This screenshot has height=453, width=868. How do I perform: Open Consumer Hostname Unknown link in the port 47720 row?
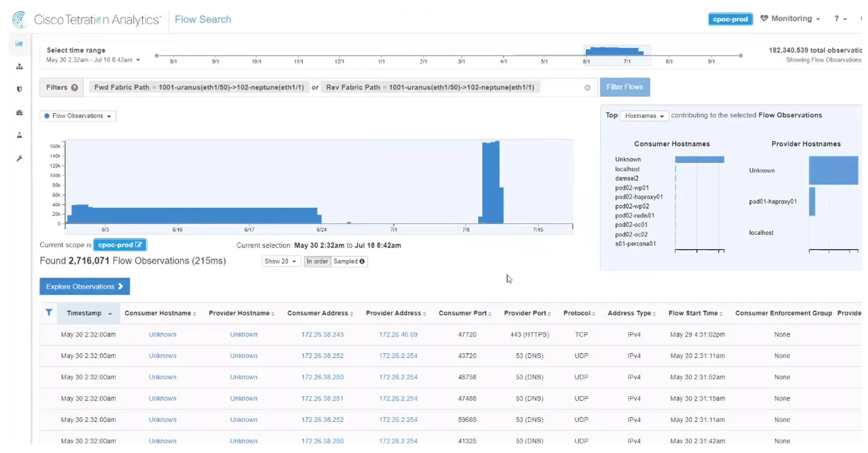tap(162, 334)
